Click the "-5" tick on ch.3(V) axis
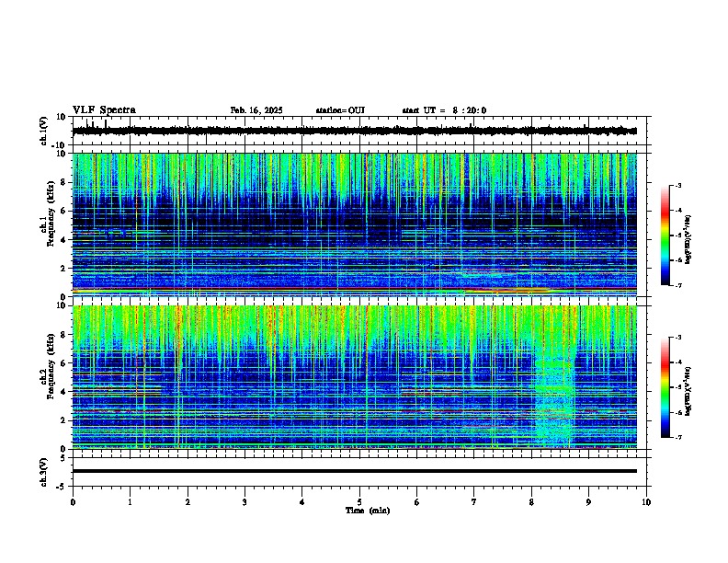The width and height of the screenshot is (728, 563). point(63,487)
